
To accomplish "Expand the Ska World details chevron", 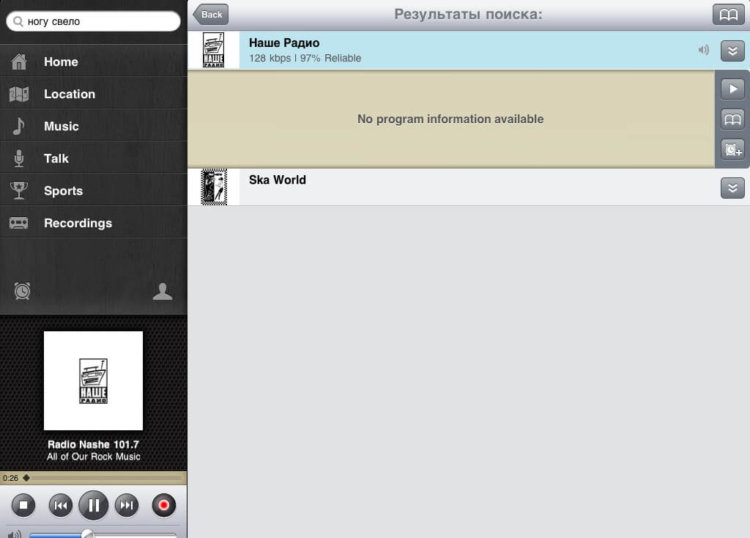I will point(732,188).
